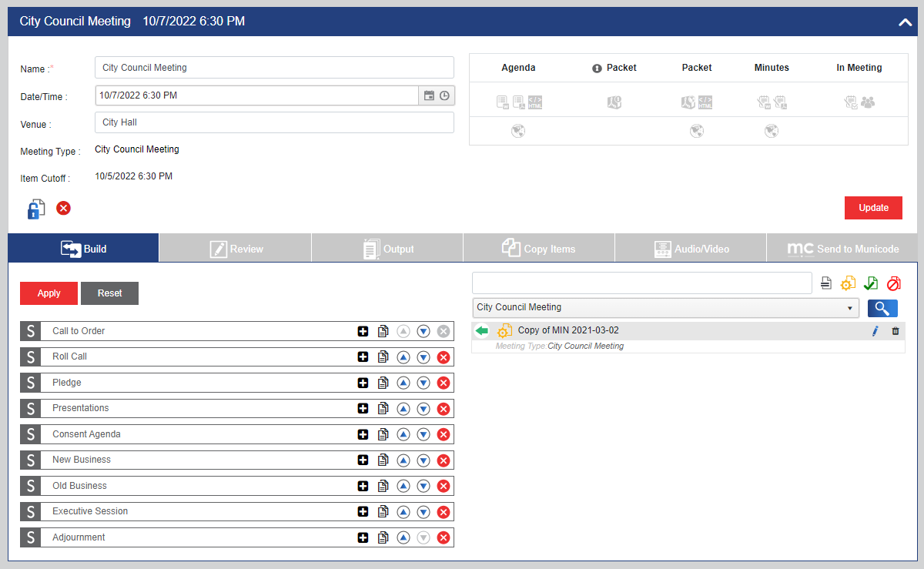Screen dimensions: 924x569
Task: Click the orange gear document filter icon
Action: 847,283
